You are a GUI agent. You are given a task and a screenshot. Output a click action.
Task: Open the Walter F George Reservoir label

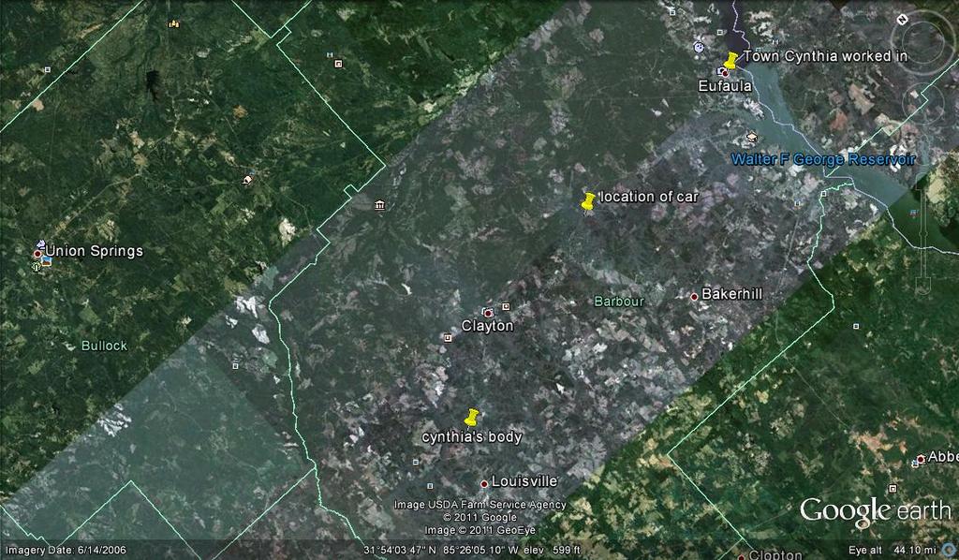click(x=822, y=160)
